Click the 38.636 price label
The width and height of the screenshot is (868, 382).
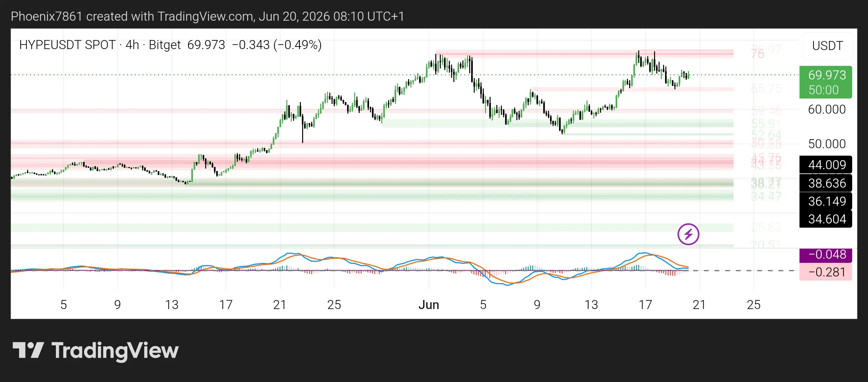(x=826, y=183)
